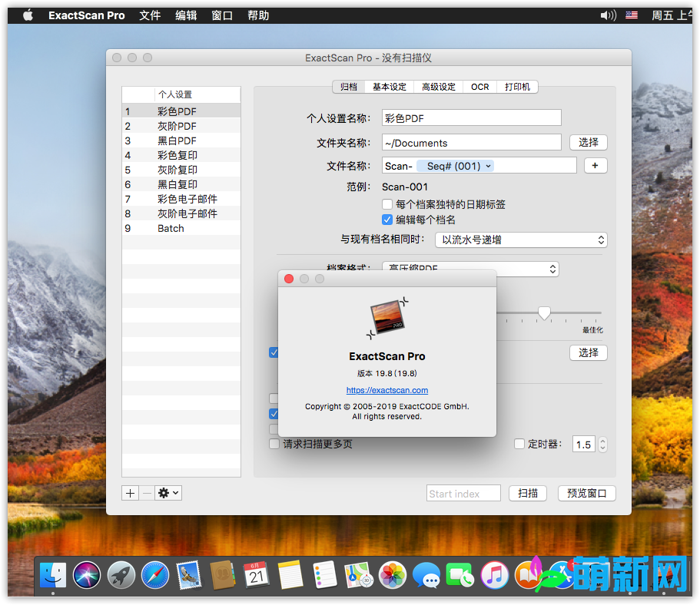This screenshot has width=700, height=605.
Task: Click the 扫描 scan button
Action: click(528, 493)
